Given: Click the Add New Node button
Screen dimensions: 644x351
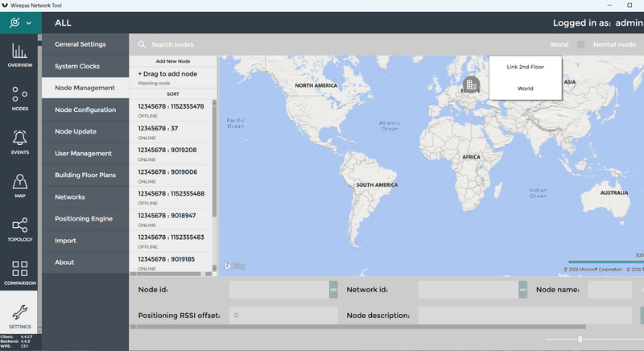Looking at the screenshot, I should click(173, 61).
